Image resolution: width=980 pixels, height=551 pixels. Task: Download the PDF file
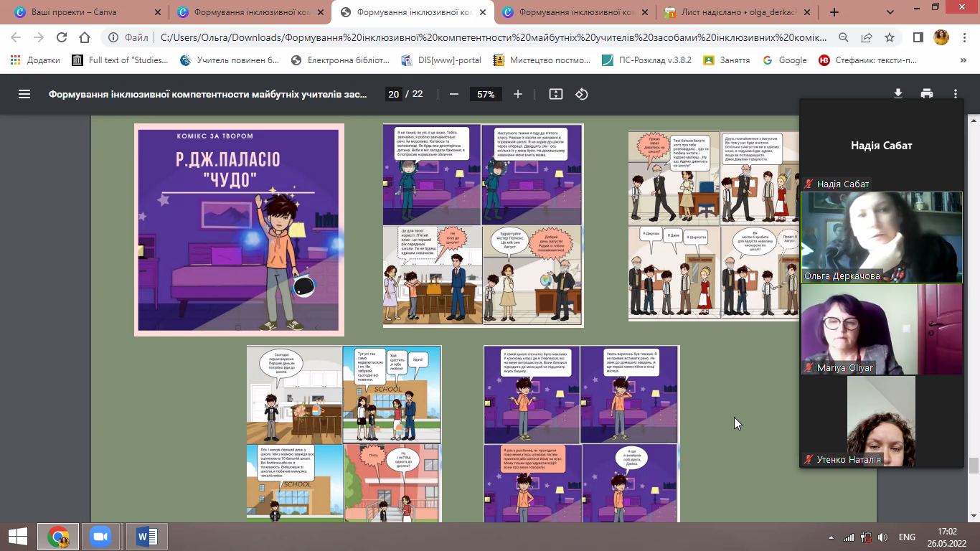(897, 94)
